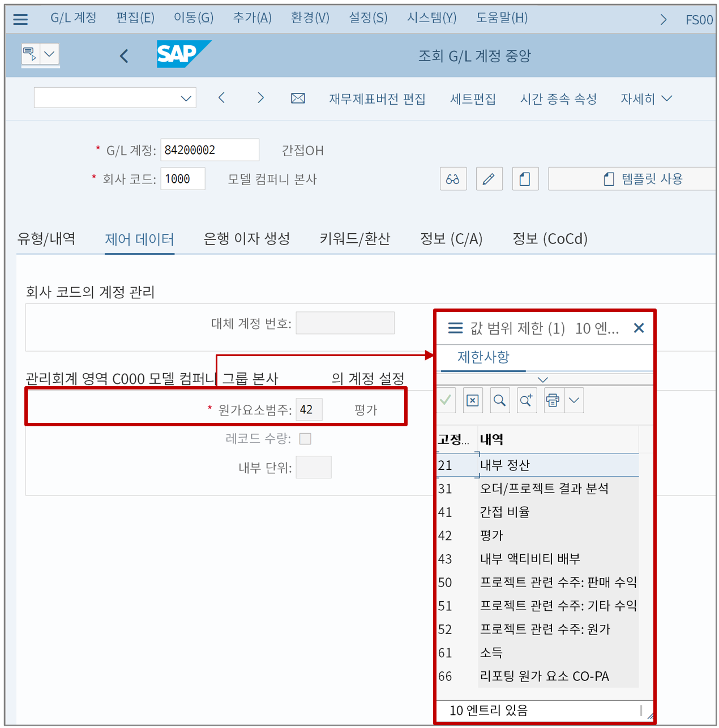Open the 설정(S) menu

tap(369, 18)
